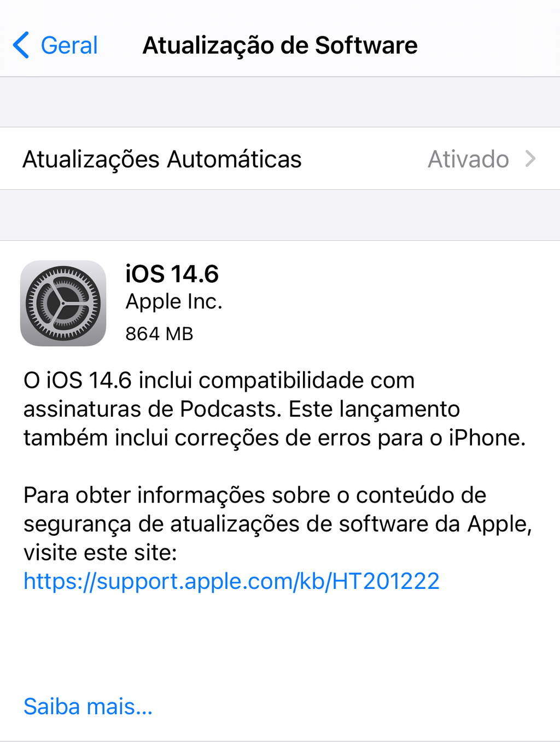Tap the Apple Inc. developer label
Image resolution: width=560 pixels, height=742 pixels.
point(174,301)
